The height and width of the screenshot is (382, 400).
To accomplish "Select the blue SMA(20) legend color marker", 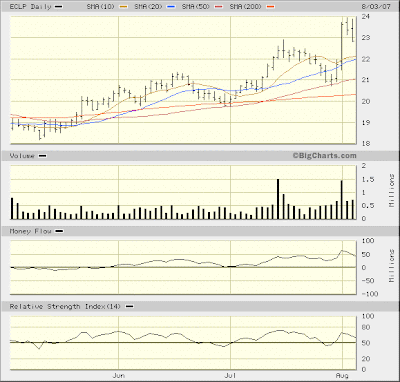I will click(x=171, y=7).
